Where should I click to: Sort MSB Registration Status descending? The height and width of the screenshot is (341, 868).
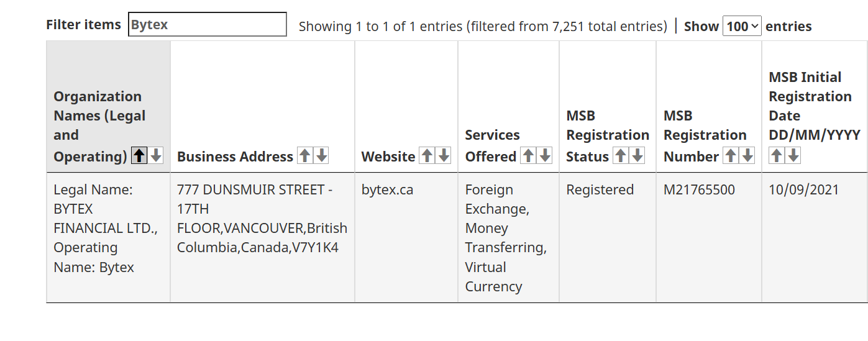(637, 156)
